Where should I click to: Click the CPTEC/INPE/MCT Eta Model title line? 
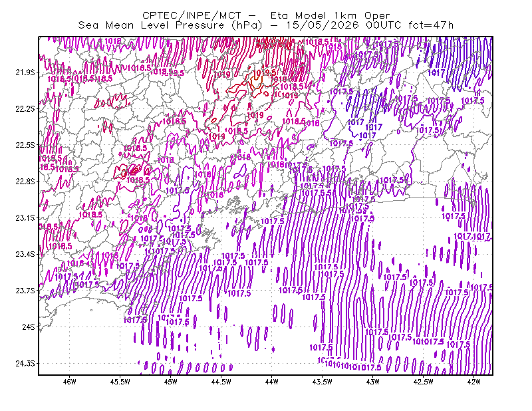266,15
